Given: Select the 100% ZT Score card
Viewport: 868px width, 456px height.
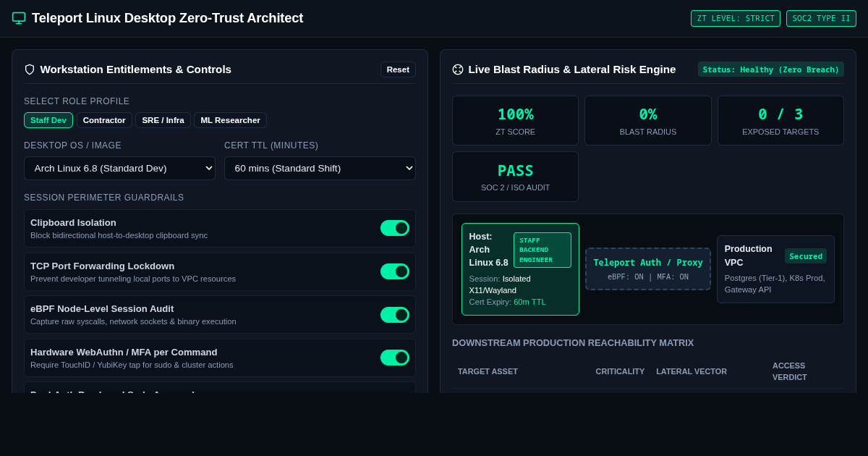Looking at the screenshot, I should (515, 121).
